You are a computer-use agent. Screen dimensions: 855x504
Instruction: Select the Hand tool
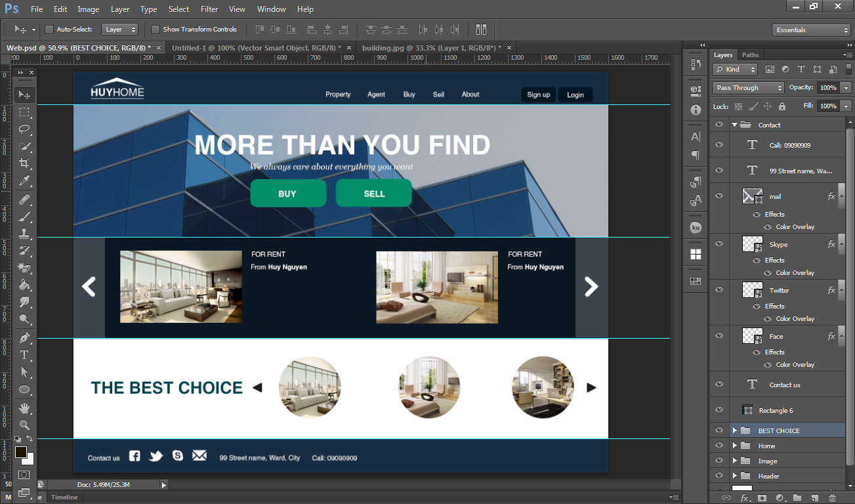pyautogui.click(x=24, y=408)
